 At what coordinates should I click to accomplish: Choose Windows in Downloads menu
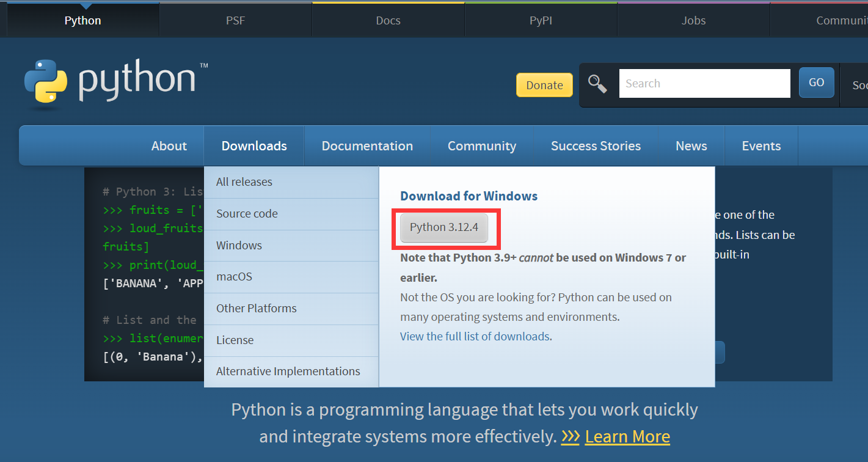pos(291,246)
